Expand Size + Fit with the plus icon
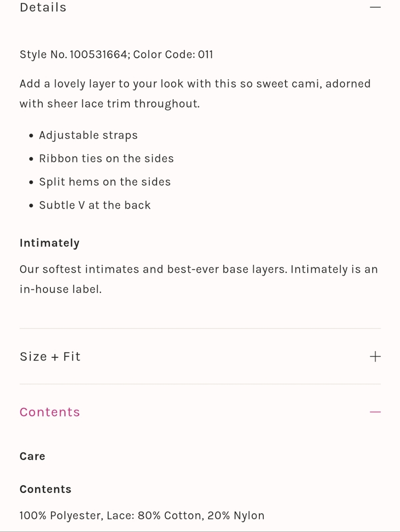The width and height of the screenshot is (400, 532). (x=375, y=356)
